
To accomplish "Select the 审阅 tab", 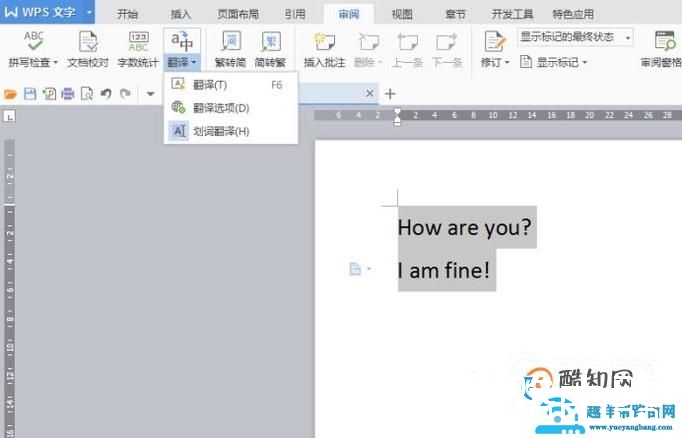I will 349,14.
